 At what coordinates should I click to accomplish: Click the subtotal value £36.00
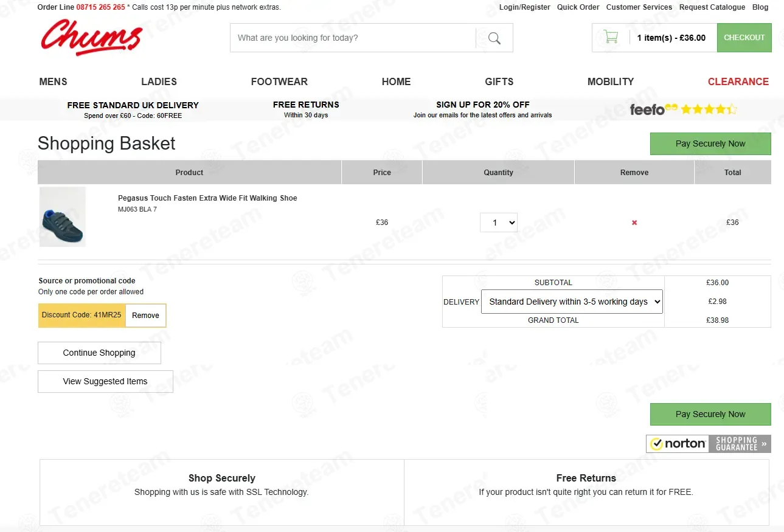pos(718,283)
